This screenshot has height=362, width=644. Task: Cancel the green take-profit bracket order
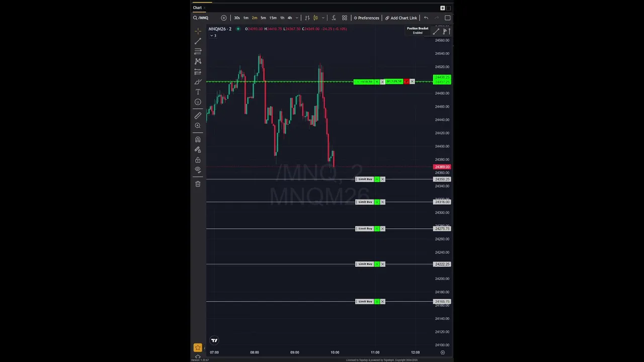pyautogui.click(x=412, y=81)
